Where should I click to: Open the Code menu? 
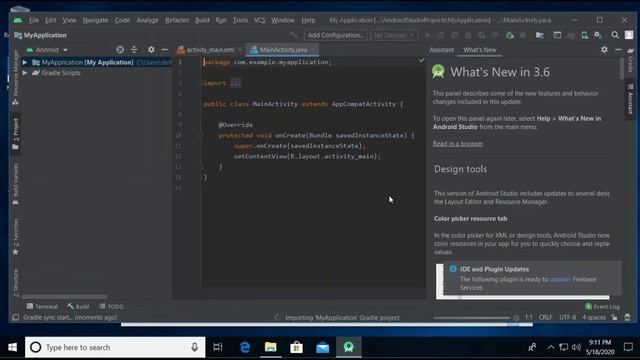point(122,20)
